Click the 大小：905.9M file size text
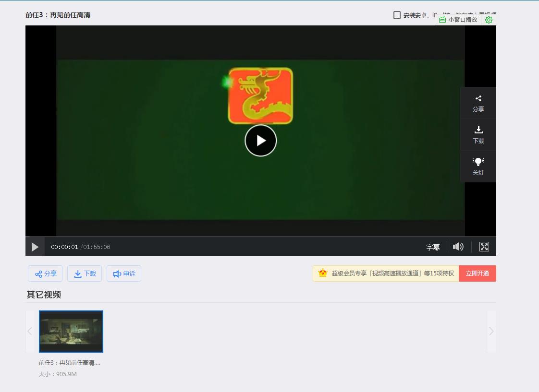 point(57,374)
